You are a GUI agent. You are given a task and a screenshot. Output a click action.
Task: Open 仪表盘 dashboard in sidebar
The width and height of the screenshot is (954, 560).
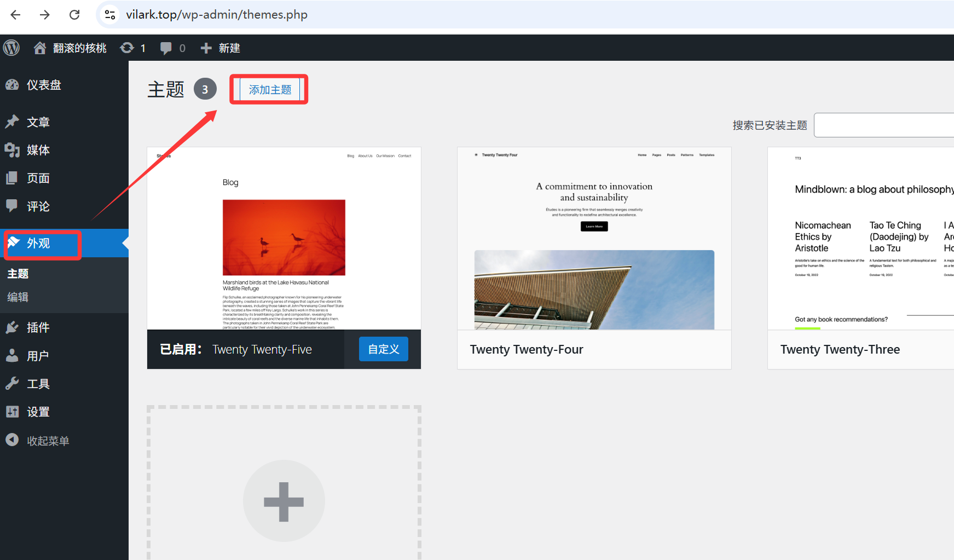tap(44, 85)
